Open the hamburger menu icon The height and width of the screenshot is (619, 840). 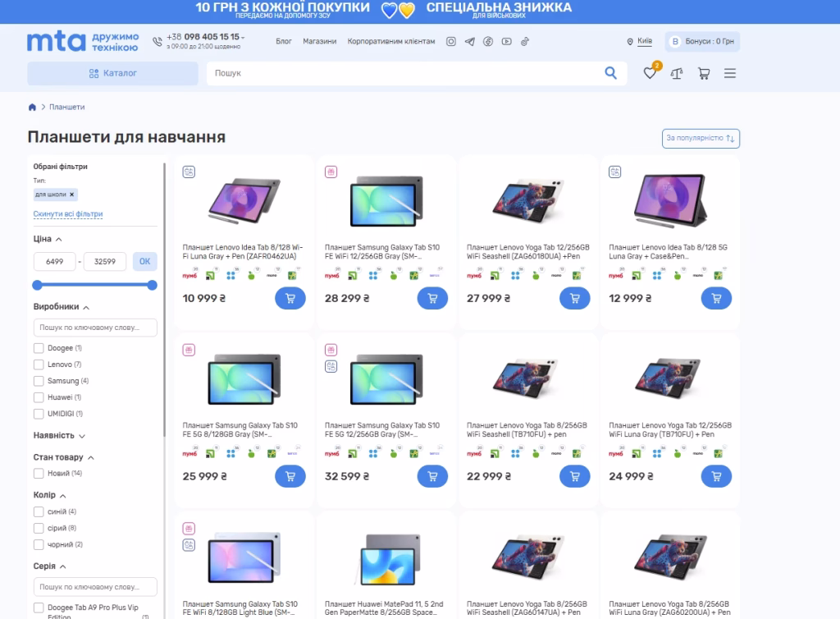pos(729,73)
